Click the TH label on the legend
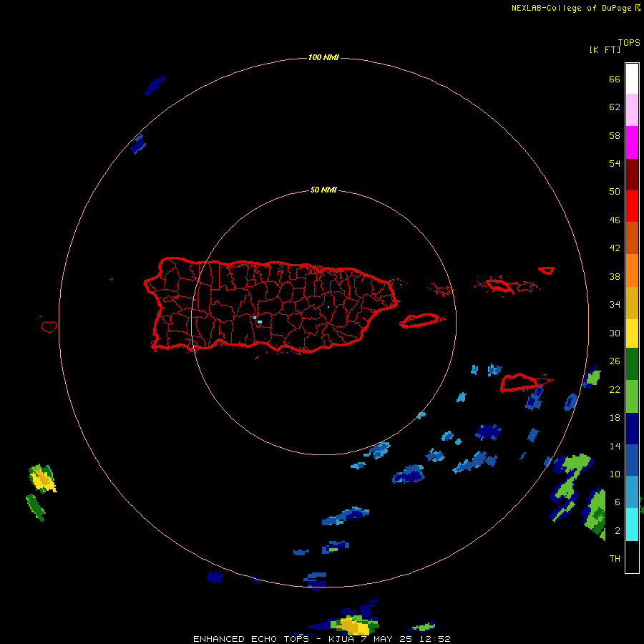 click(615, 559)
